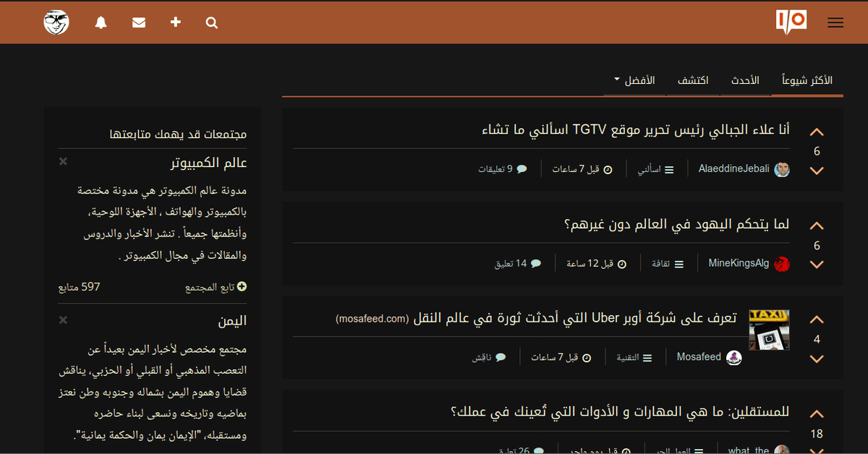Viewport: 868px width, 454px height.
Task: Open اليمن community title
Action: 232,321
